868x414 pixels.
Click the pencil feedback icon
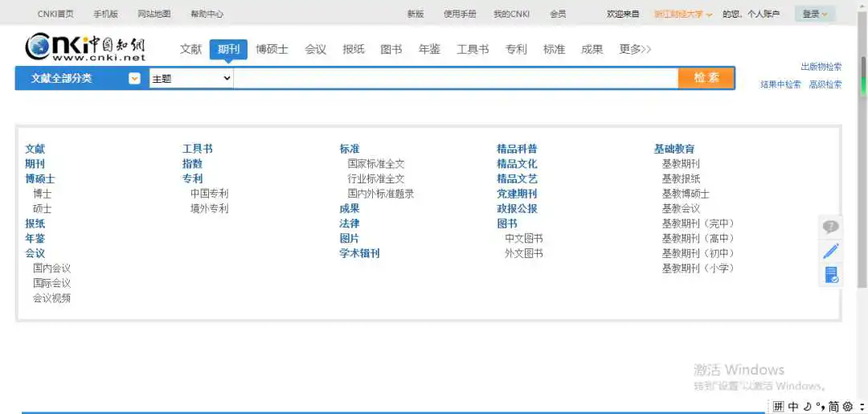[831, 251]
